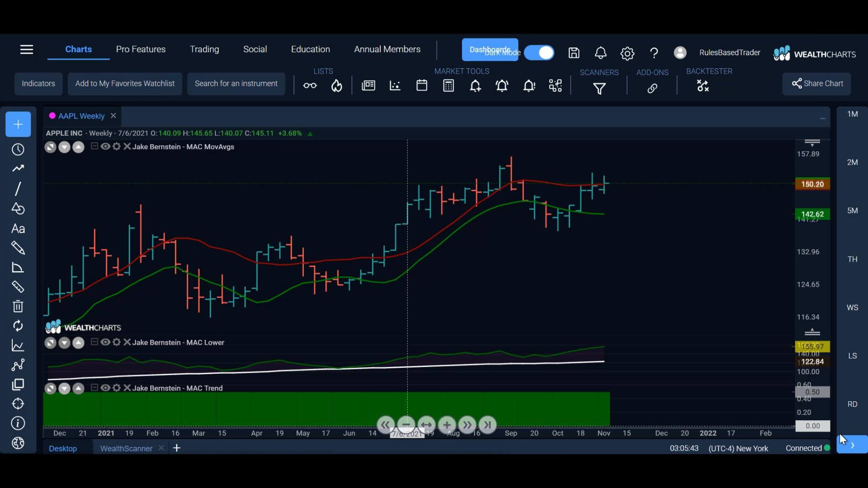Move MAC Trend pane up arrow

click(78, 389)
